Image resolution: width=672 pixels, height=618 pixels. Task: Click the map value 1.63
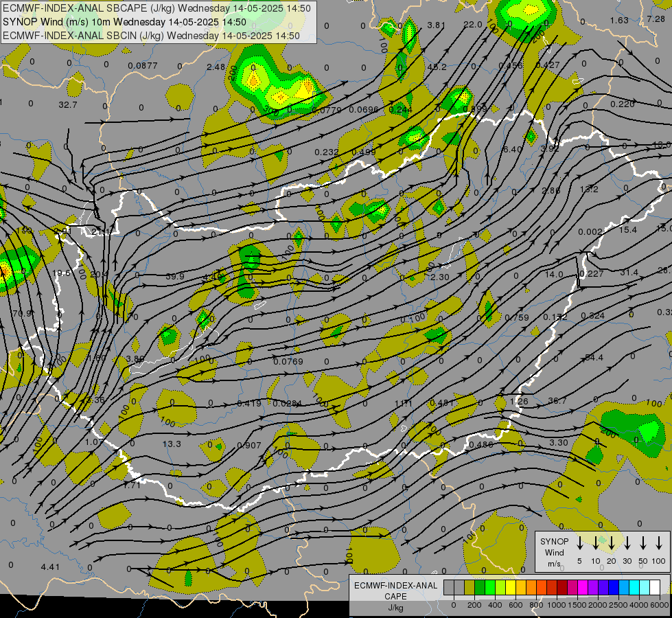[x=619, y=20]
